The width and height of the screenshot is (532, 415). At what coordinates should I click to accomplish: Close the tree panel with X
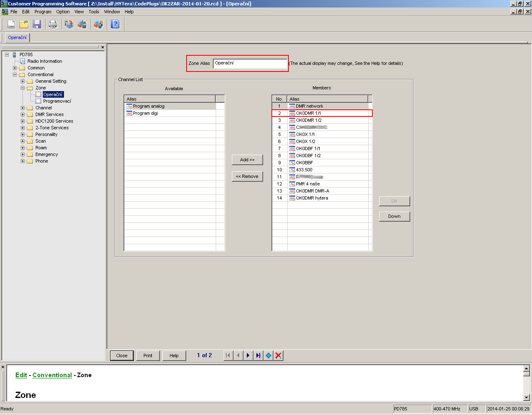coord(103,47)
